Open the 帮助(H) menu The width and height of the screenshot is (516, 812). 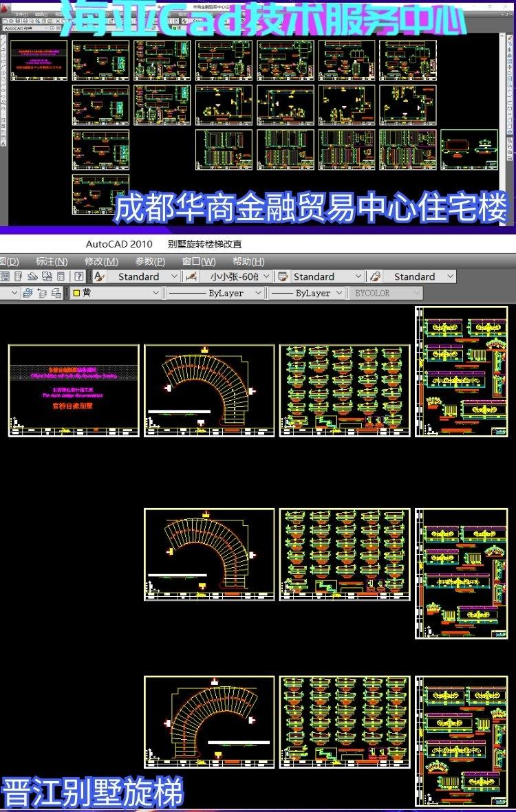pos(248,261)
